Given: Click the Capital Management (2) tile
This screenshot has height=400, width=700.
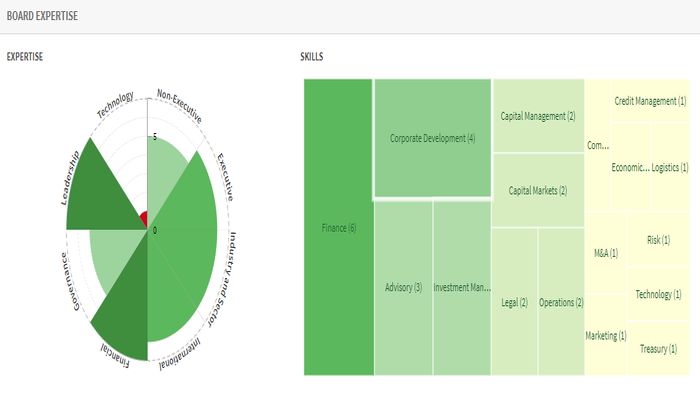Looking at the screenshot, I should point(538,116).
